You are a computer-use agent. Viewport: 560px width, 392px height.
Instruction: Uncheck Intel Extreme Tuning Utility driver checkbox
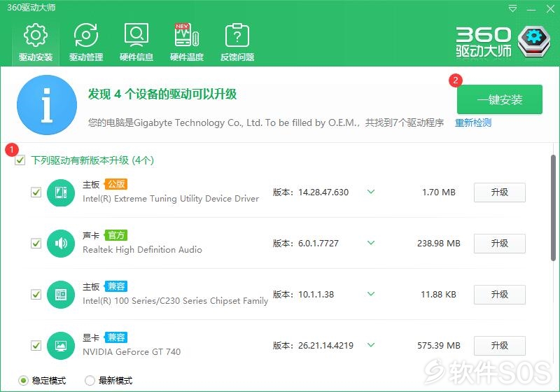coord(36,192)
